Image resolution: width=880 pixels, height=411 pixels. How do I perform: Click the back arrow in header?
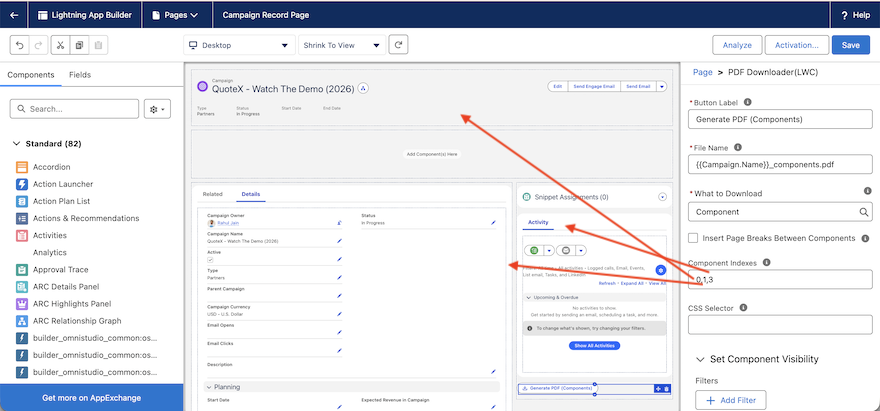pyautogui.click(x=14, y=15)
